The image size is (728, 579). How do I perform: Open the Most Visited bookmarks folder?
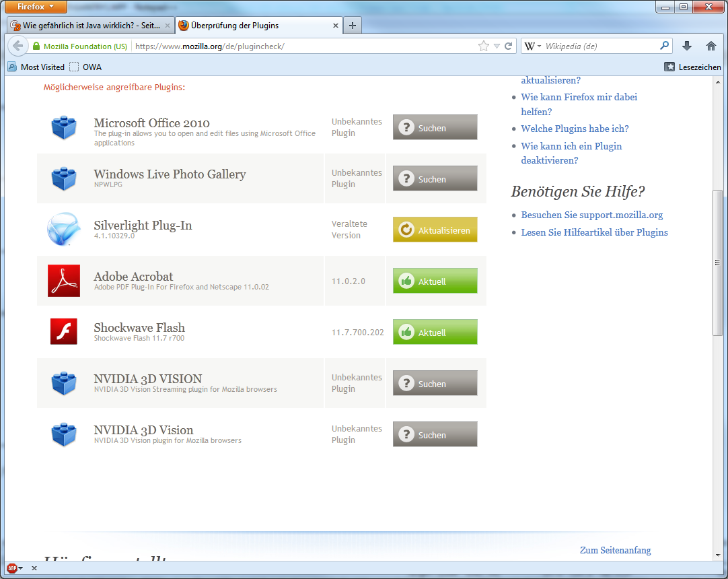coord(36,67)
